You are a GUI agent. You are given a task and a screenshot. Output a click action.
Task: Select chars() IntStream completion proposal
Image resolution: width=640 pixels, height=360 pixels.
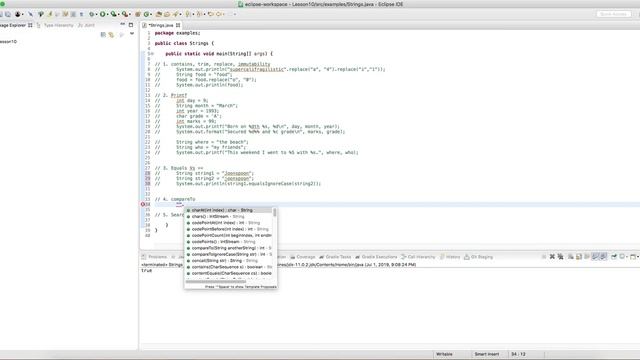(229, 216)
